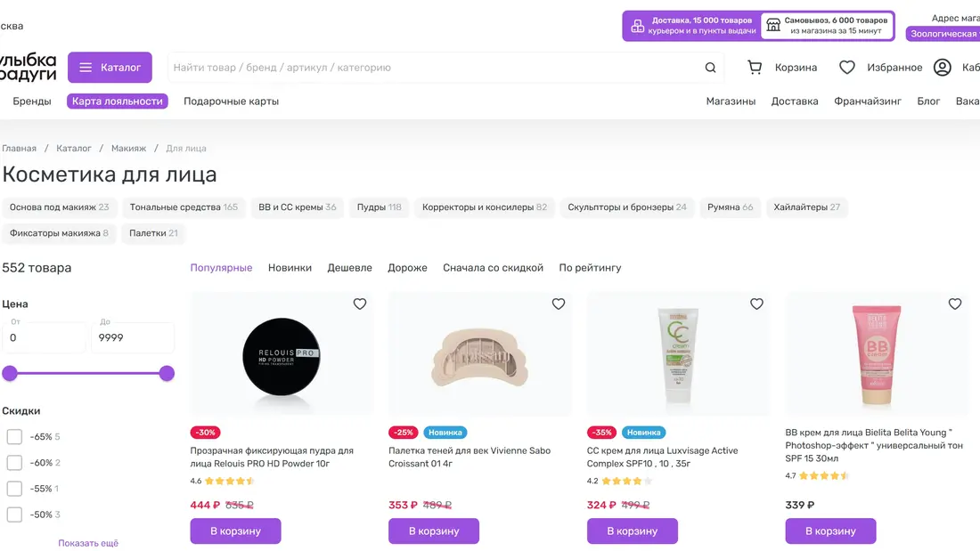The width and height of the screenshot is (980, 551).
Task: Open the shopping cart icon
Action: click(755, 68)
